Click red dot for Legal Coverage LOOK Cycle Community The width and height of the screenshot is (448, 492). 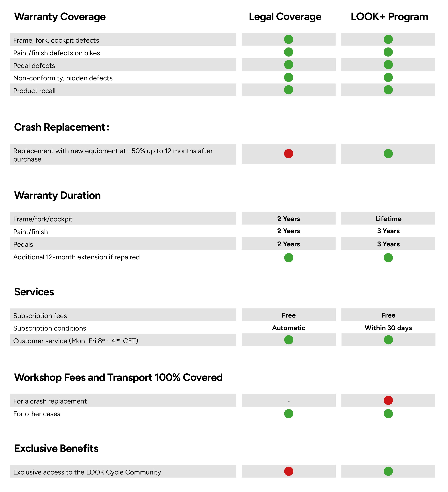288,471
